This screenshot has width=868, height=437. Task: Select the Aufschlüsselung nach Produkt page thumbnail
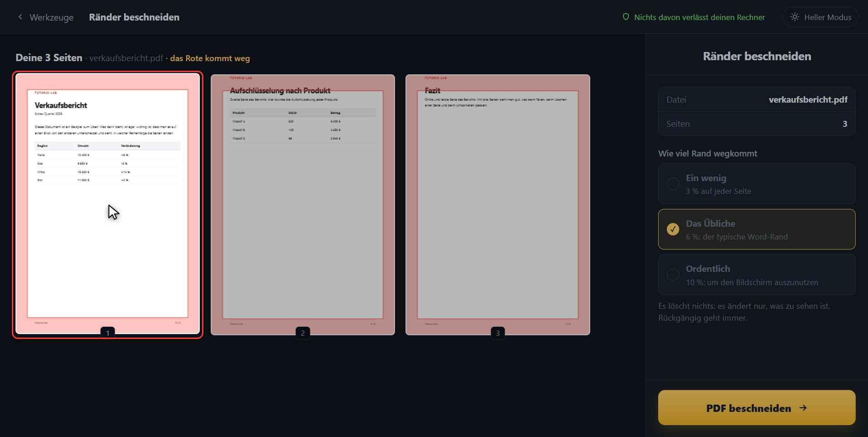click(x=303, y=205)
